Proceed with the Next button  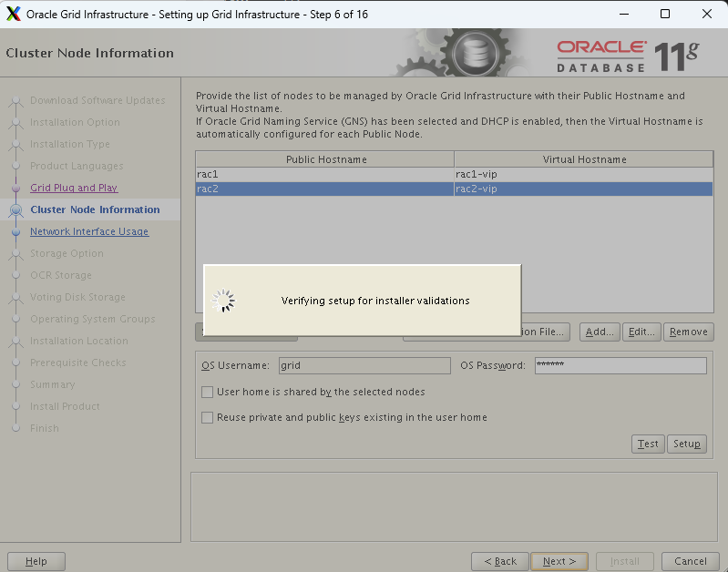pos(559,561)
